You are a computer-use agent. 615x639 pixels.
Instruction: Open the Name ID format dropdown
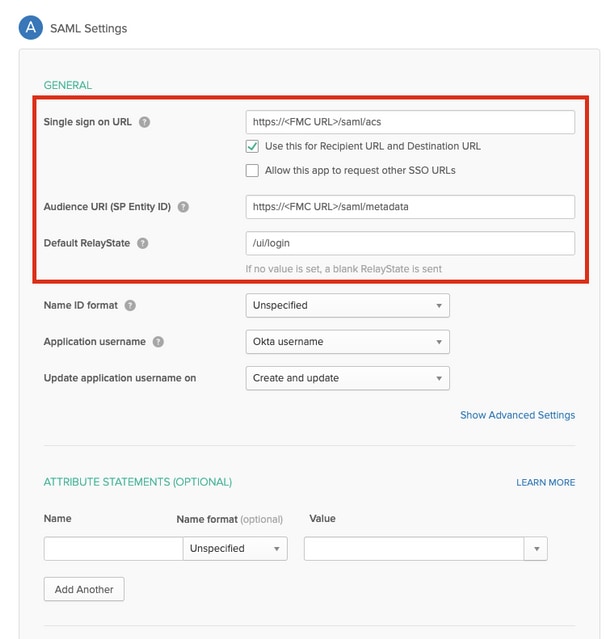pyautogui.click(x=347, y=305)
